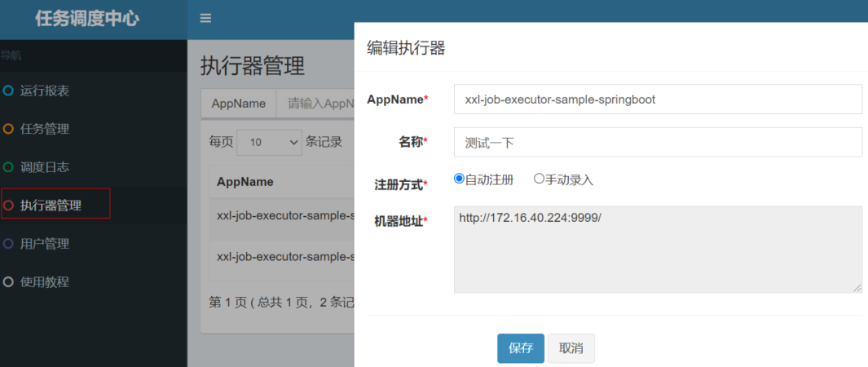
Task: Select the 手动录入 radio button
Action: (x=539, y=179)
